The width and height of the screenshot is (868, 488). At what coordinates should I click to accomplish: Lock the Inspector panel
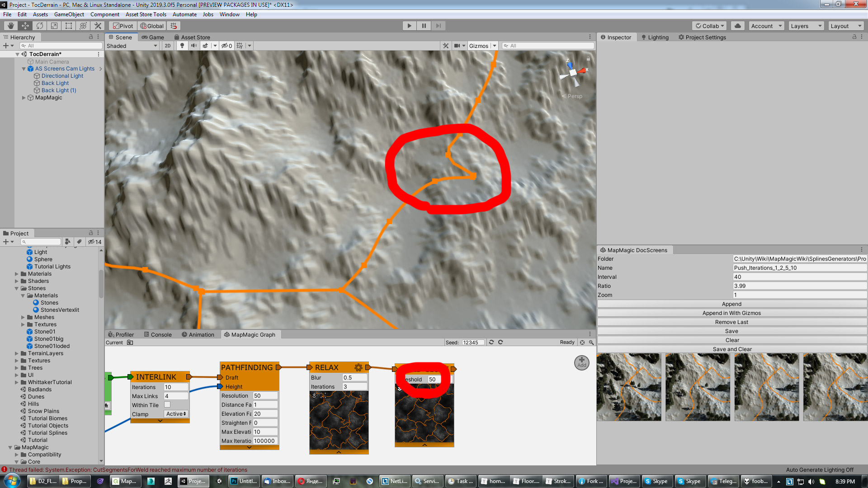pos(854,37)
